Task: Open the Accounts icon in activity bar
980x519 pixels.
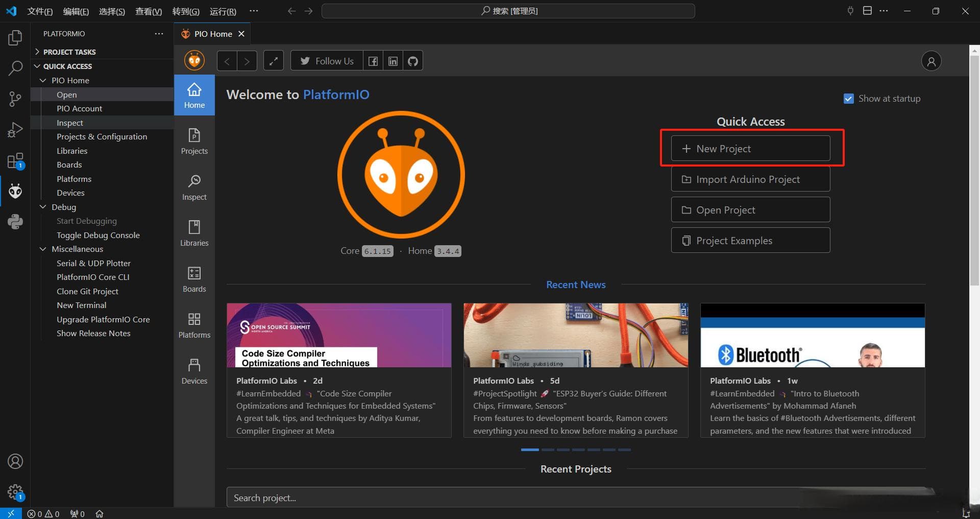Action: tap(15, 461)
